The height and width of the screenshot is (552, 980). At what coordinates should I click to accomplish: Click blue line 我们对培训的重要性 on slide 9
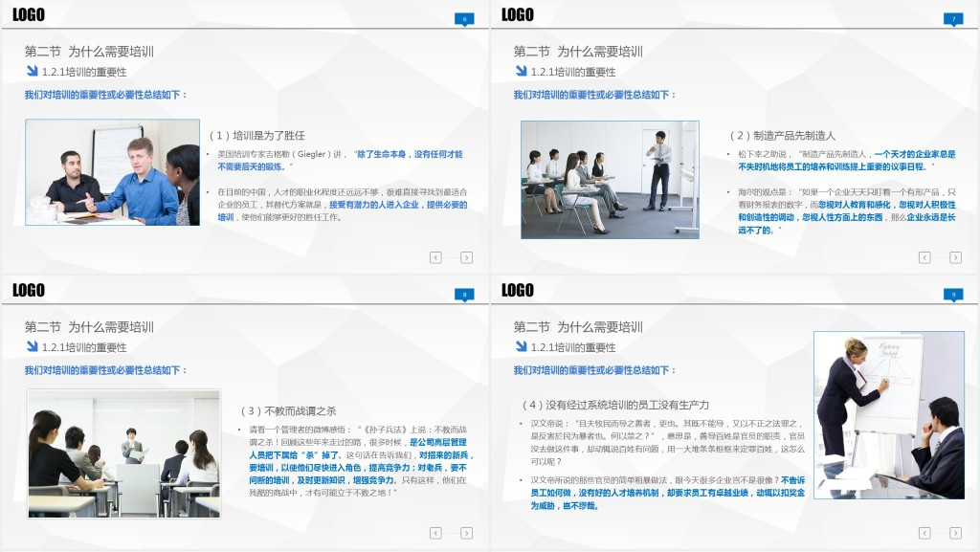pyautogui.click(x=594, y=370)
